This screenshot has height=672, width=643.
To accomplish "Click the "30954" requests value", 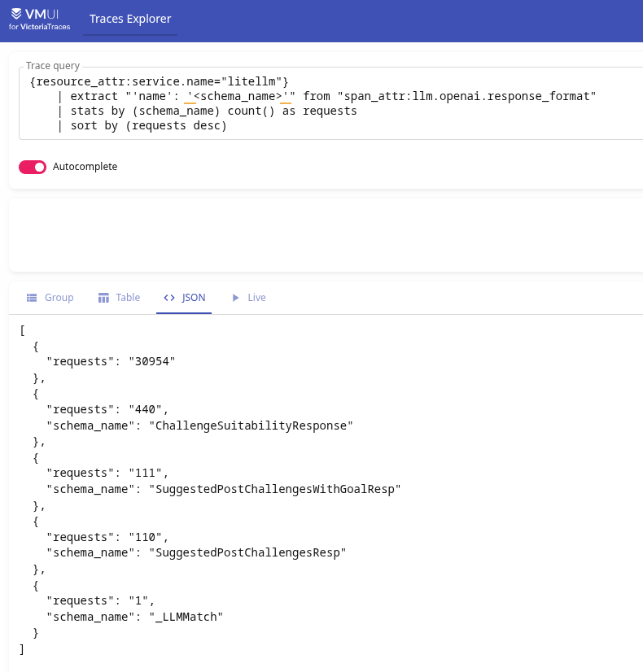I will pos(152,361).
